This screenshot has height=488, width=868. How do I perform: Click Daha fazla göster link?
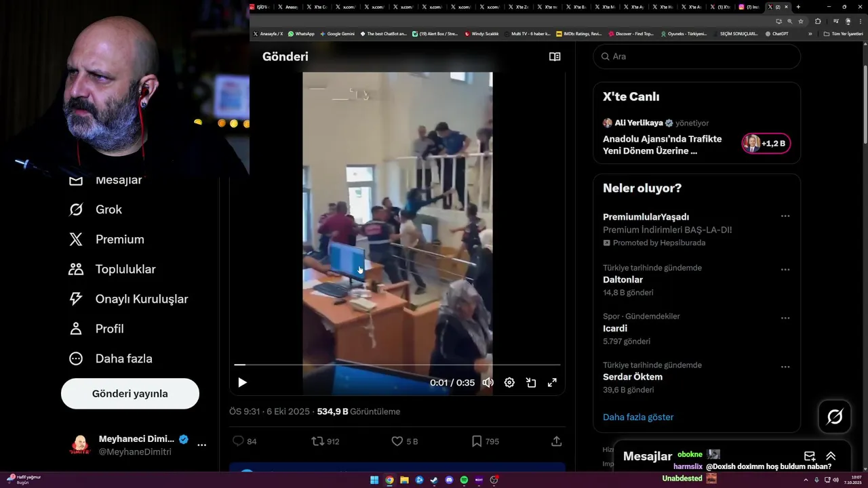point(638,417)
